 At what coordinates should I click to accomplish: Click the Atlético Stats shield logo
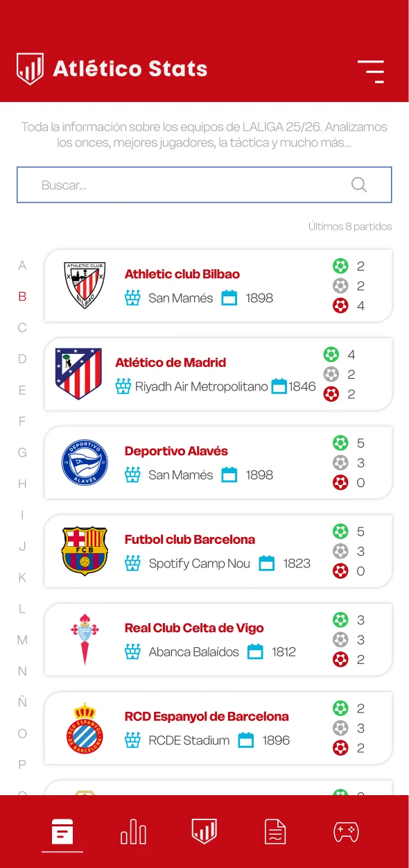30,69
